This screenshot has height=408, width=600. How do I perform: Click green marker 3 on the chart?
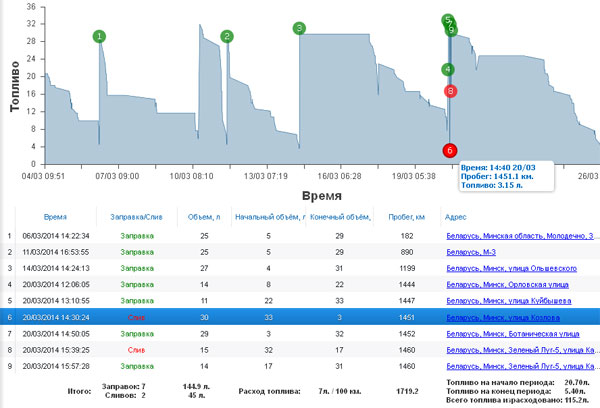(x=299, y=28)
